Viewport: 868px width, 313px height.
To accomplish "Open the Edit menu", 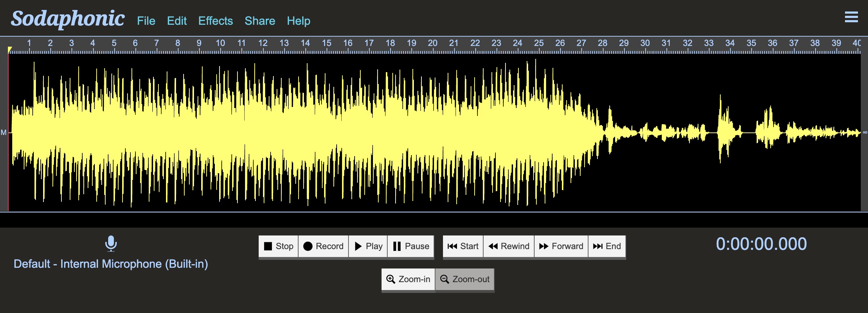I will 177,21.
